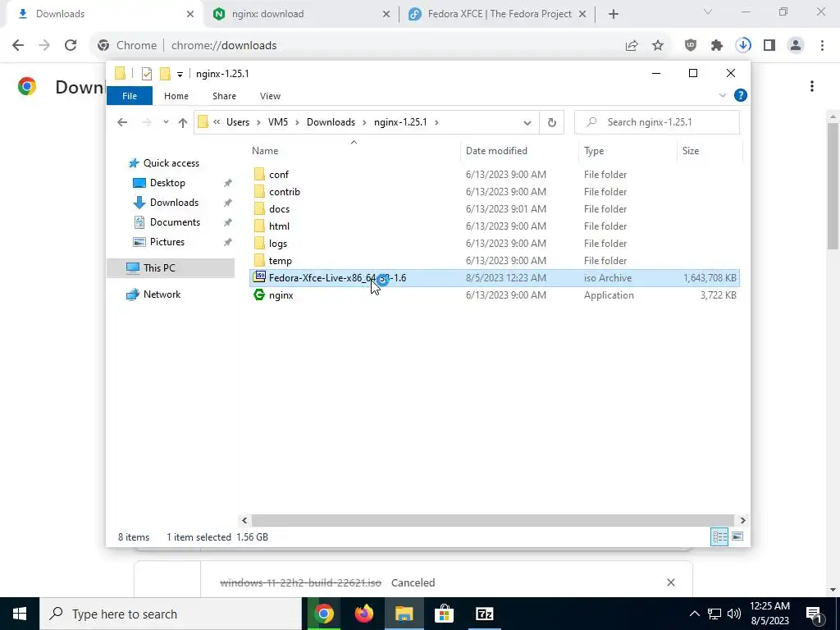The image size is (840, 630).
Task: Select the html folder icon
Action: click(259, 226)
